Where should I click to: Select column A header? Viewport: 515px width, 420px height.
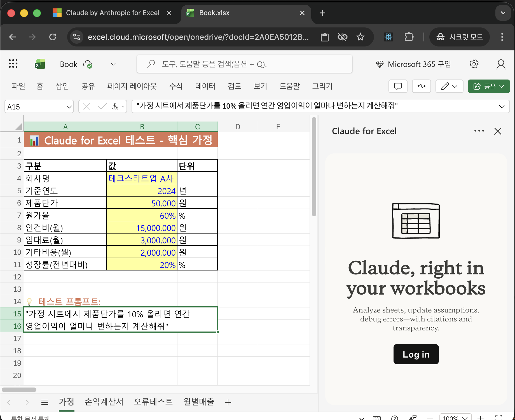coord(65,127)
